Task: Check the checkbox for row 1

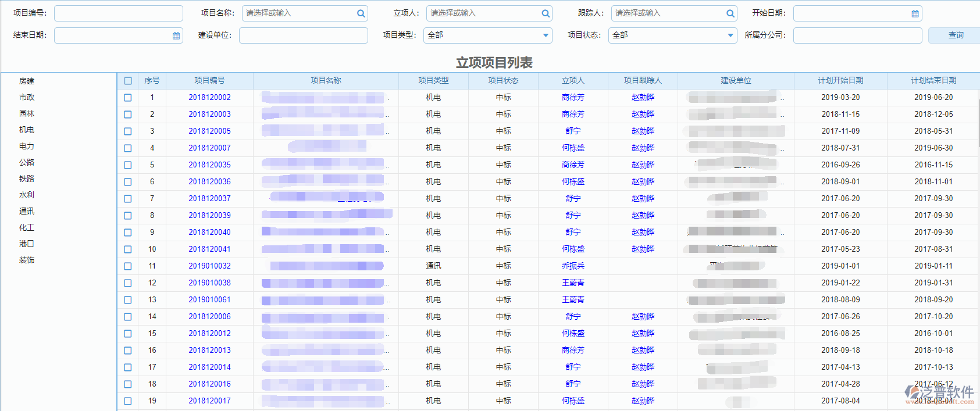Action: 128,98
